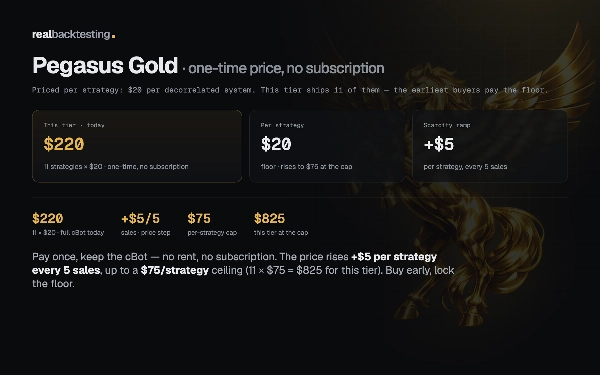Image resolution: width=600 pixels, height=375 pixels.
Task: Click the realbacktesting logo
Action: coord(73,34)
